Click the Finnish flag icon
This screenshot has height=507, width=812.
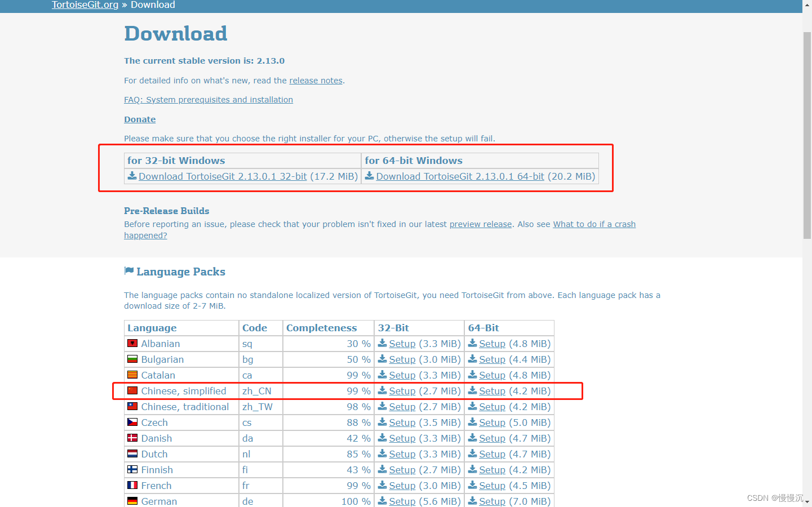pos(132,469)
